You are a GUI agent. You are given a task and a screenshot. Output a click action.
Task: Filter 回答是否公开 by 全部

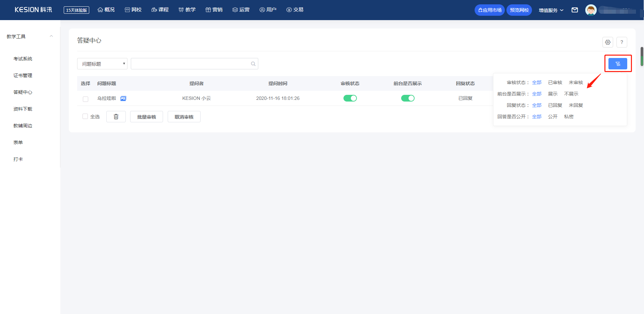click(x=537, y=117)
